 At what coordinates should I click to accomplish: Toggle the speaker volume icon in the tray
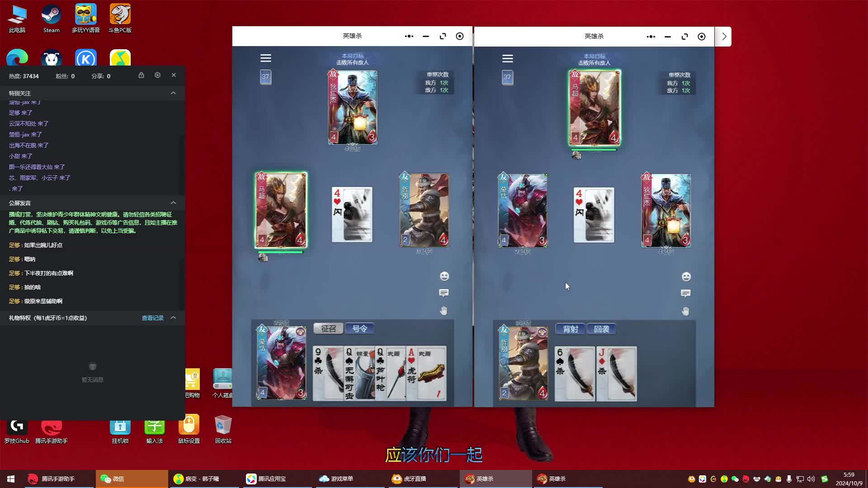(811, 479)
